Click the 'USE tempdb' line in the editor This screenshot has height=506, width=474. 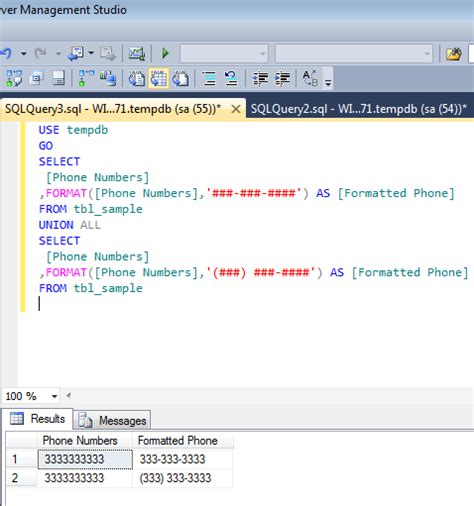click(73, 130)
